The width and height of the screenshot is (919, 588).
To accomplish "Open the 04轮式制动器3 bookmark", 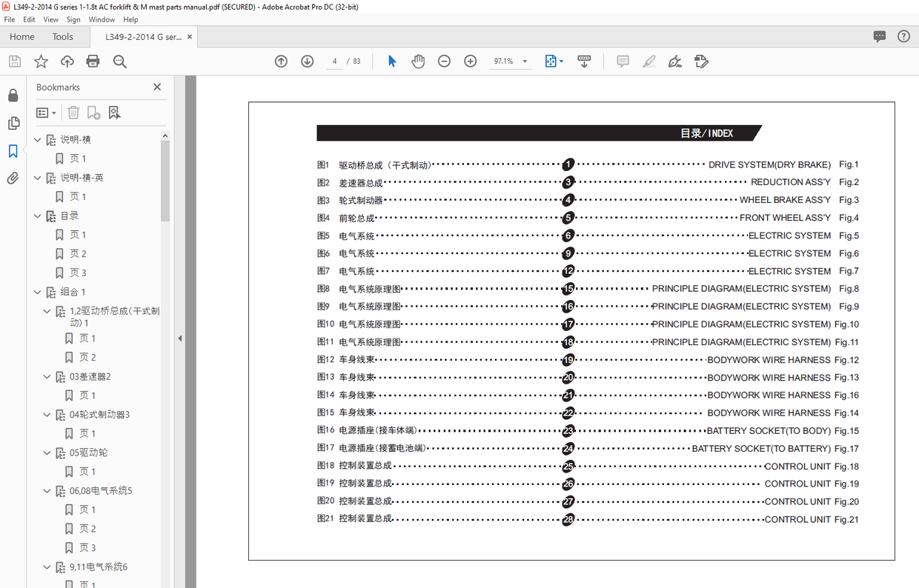I will 99,415.
